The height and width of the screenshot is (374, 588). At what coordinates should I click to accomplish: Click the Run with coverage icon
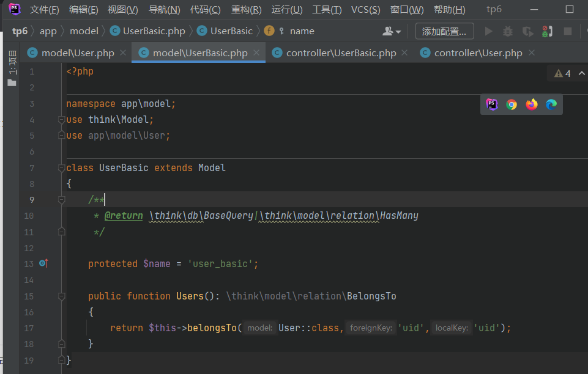click(x=527, y=31)
